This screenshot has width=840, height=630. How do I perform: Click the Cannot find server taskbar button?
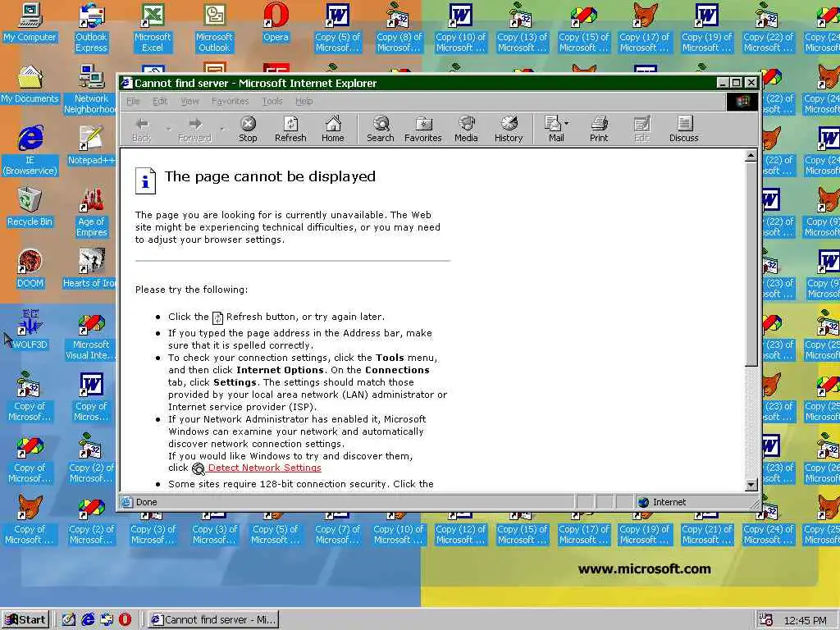pyautogui.click(x=213, y=619)
